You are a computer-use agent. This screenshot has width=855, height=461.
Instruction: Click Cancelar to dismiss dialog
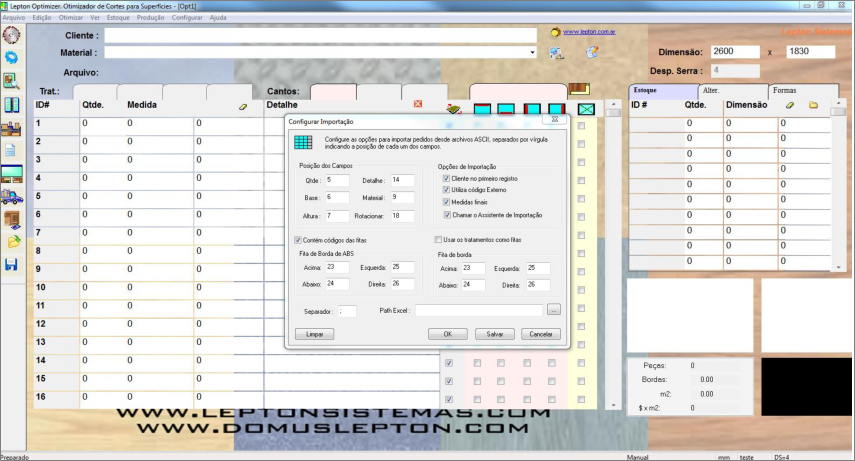tap(541, 334)
